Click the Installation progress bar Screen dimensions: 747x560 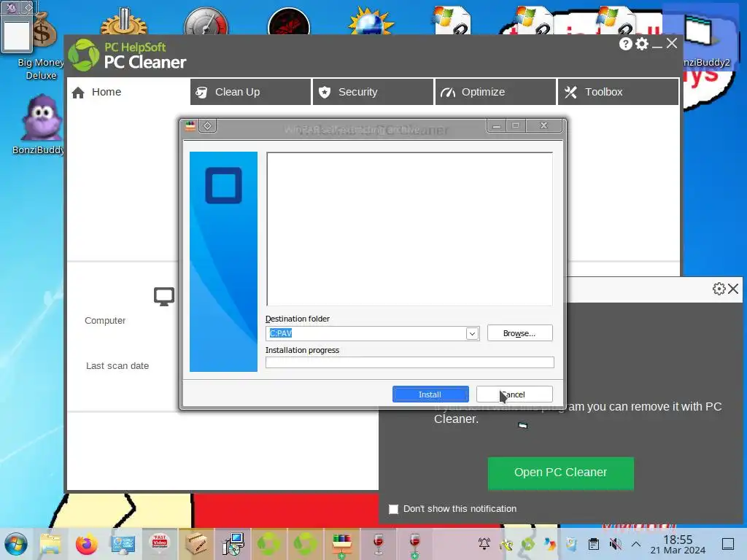click(410, 362)
